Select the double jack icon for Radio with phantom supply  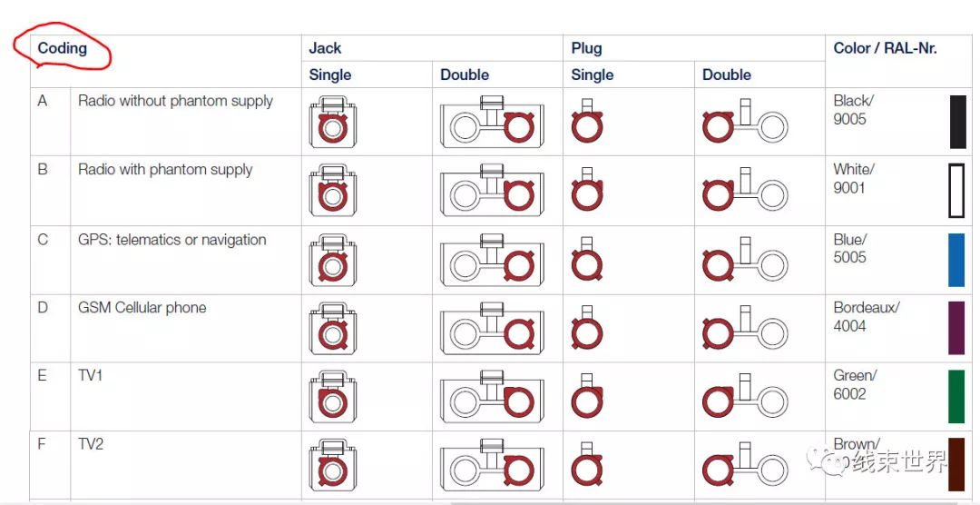coord(492,190)
